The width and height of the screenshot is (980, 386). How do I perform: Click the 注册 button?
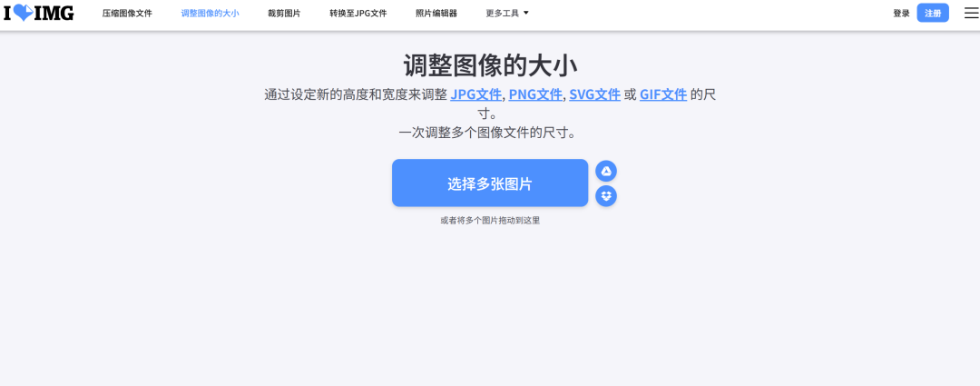click(933, 13)
